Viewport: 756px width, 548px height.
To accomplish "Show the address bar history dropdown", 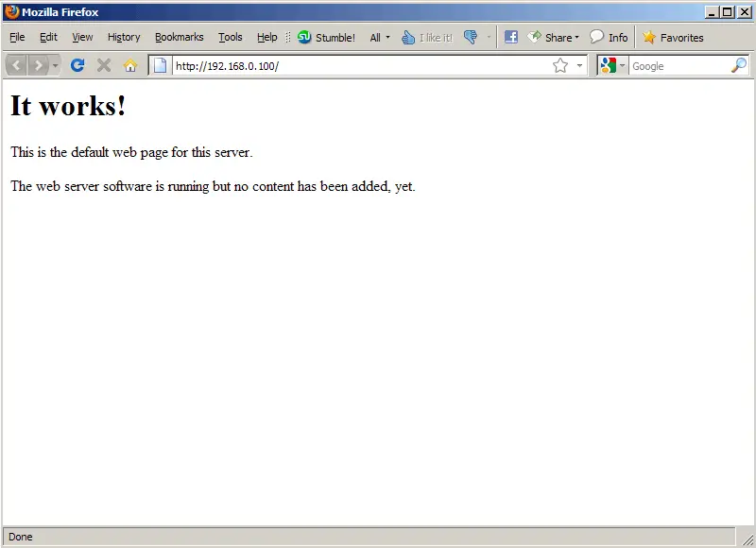I will tap(579, 65).
